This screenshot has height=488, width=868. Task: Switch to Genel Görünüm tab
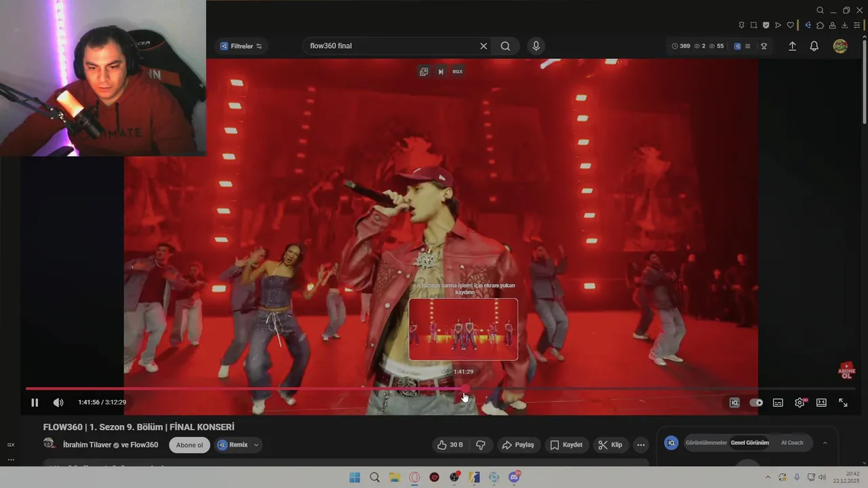point(749,443)
